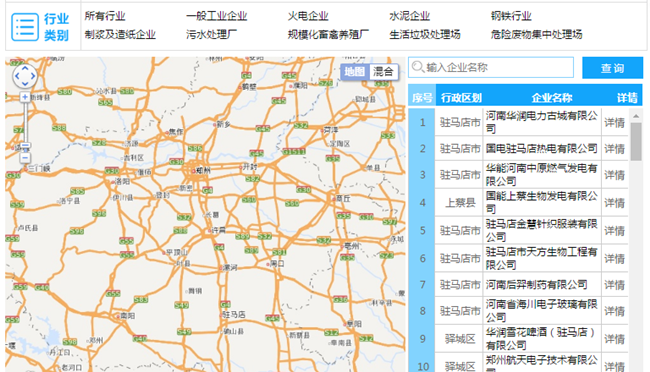Select the 污水处理厂 category
650x372 pixels.
click(x=211, y=34)
